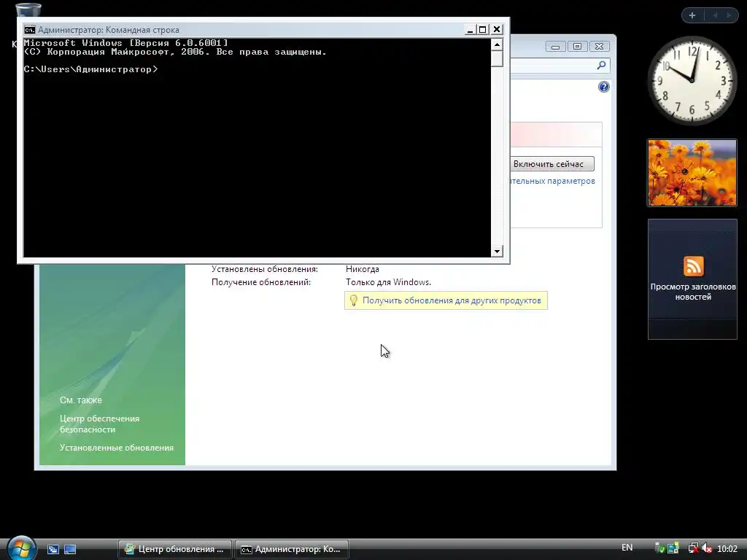Click the Никогда value text
This screenshot has height=560, width=747.
coord(363,269)
